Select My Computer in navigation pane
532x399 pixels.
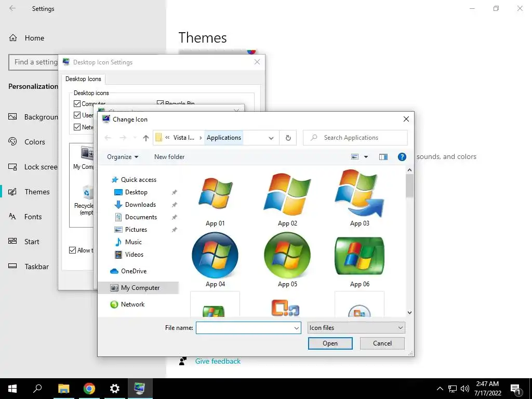138,288
